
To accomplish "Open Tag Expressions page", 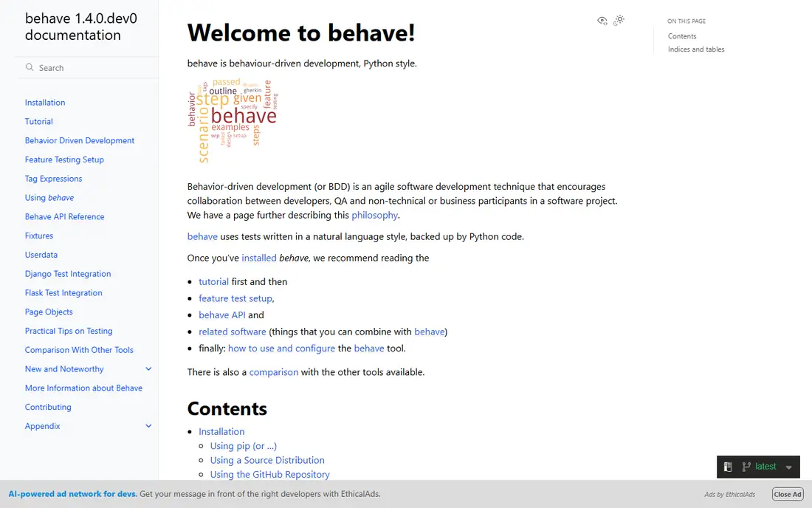I will tap(53, 179).
